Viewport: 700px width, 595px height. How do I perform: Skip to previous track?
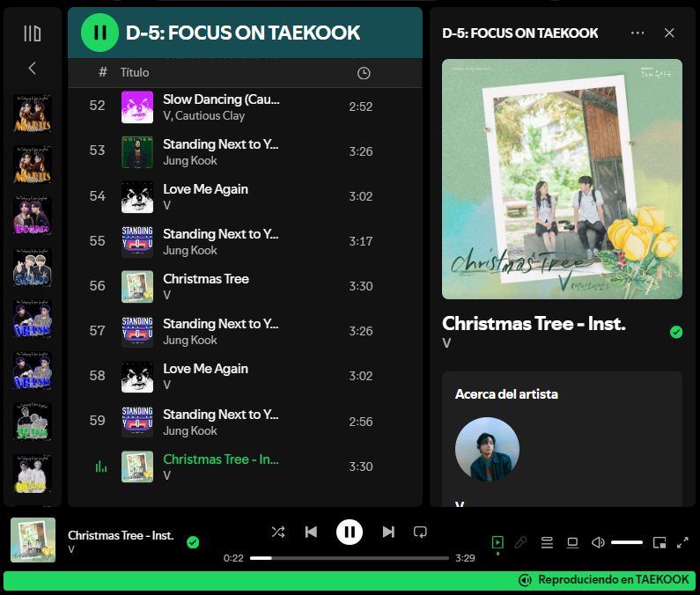311,532
